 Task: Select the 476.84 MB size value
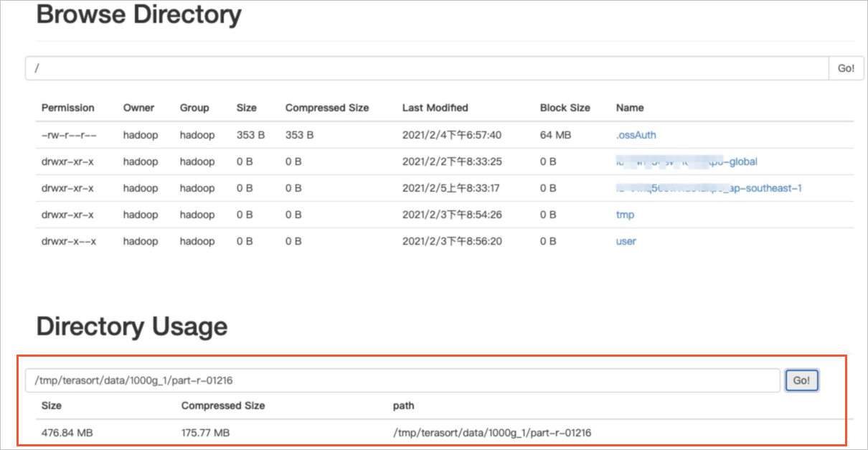(x=67, y=433)
